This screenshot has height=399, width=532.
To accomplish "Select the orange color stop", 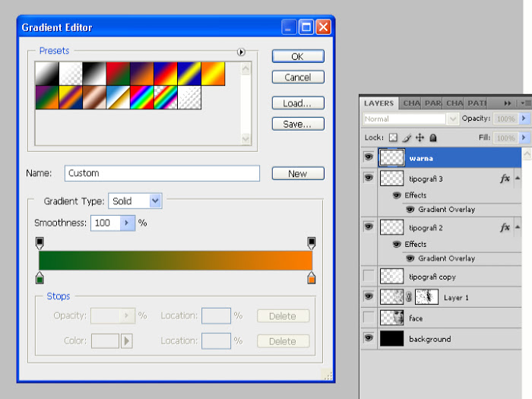I will pos(312,278).
